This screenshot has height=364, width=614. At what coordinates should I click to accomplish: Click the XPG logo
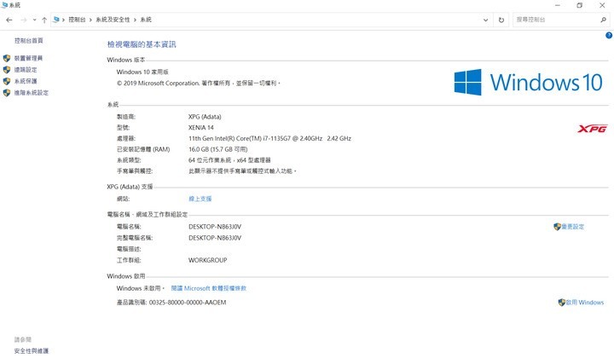click(593, 129)
